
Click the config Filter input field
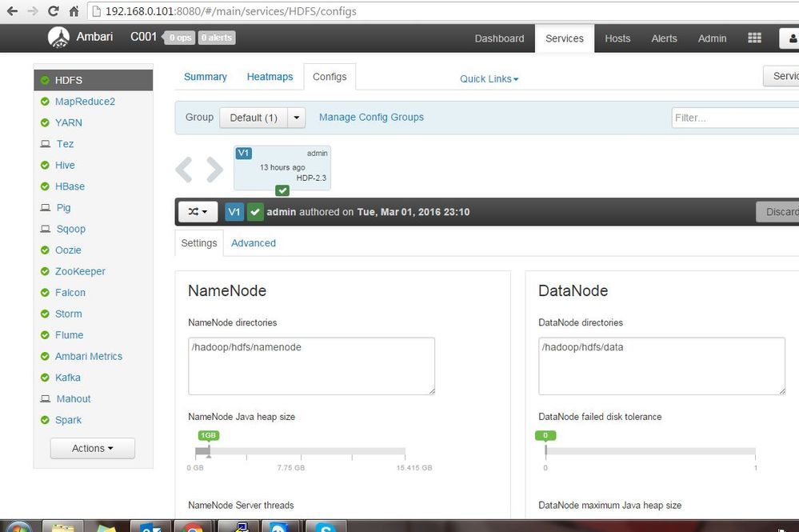[x=735, y=118]
